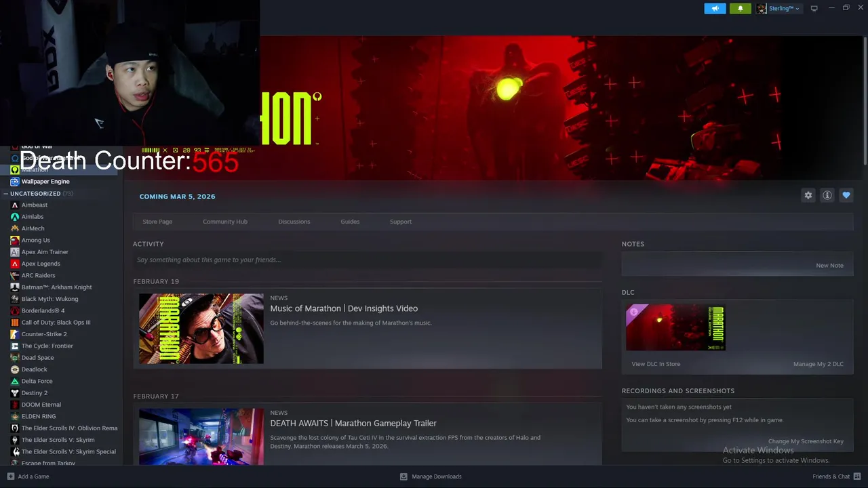This screenshot has width=868, height=488.
Task: Click the Dead Space icon
Action: pos(15,358)
